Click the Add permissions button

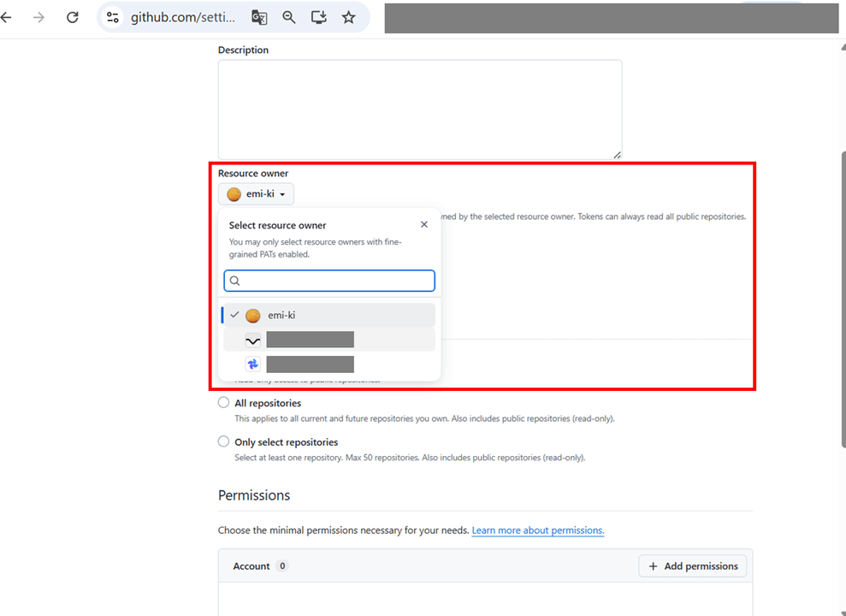point(693,566)
